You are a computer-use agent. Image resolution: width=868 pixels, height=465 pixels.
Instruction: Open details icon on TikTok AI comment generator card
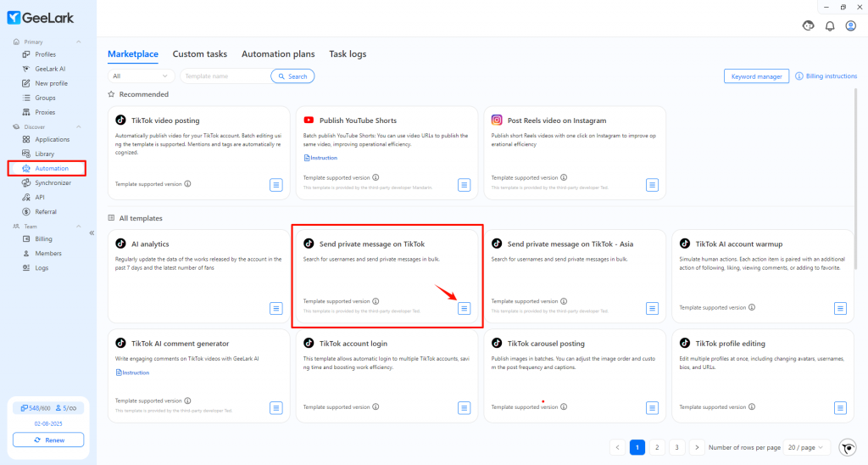(275, 408)
